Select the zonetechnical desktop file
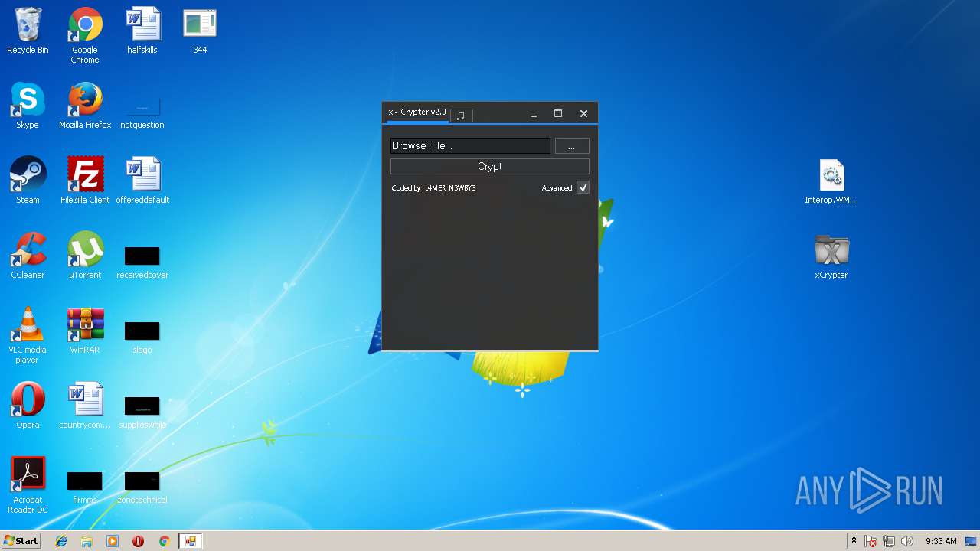The image size is (980, 551). coord(142,487)
